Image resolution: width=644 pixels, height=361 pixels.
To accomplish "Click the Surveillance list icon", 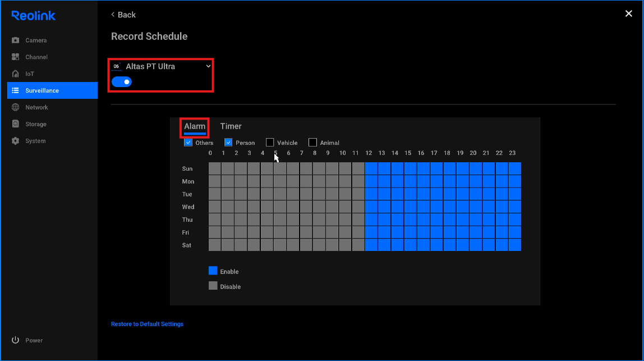I will [x=16, y=90].
